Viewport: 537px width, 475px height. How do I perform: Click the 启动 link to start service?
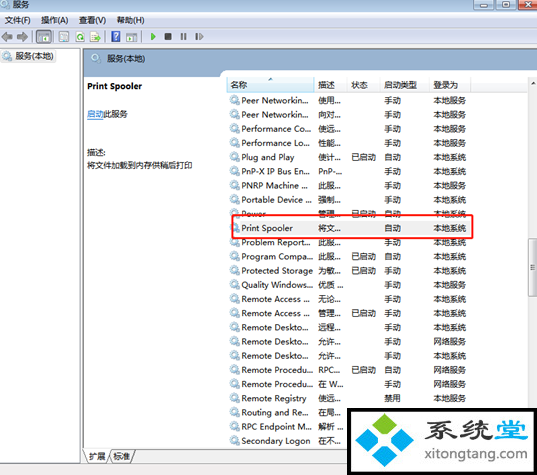pyautogui.click(x=95, y=114)
